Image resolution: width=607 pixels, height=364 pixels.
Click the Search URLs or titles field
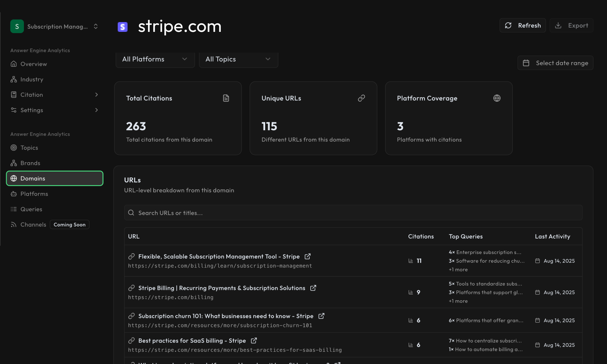click(x=353, y=213)
